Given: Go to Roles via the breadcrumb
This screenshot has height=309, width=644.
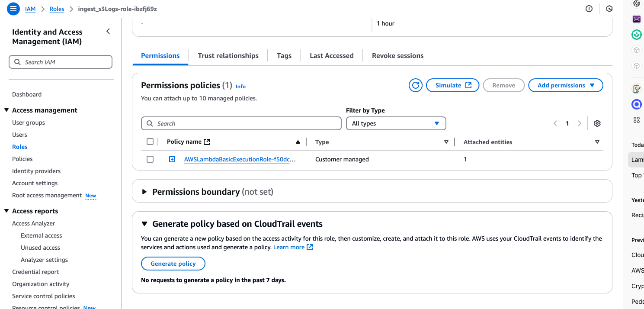Looking at the screenshot, I should 57,9.
